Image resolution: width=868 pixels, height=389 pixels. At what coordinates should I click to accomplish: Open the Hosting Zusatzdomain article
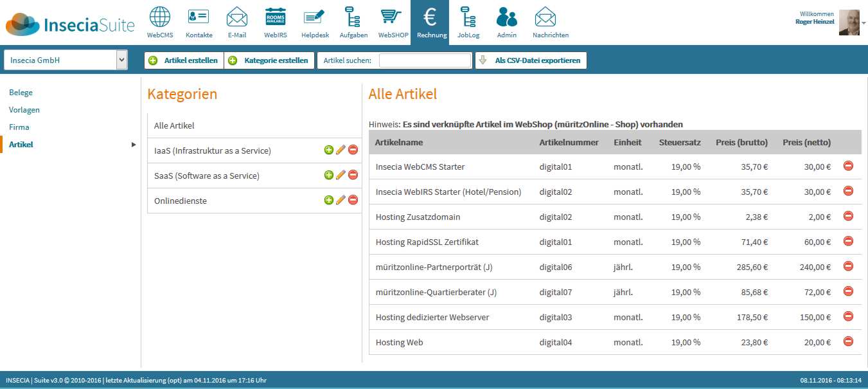tap(418, 217)
